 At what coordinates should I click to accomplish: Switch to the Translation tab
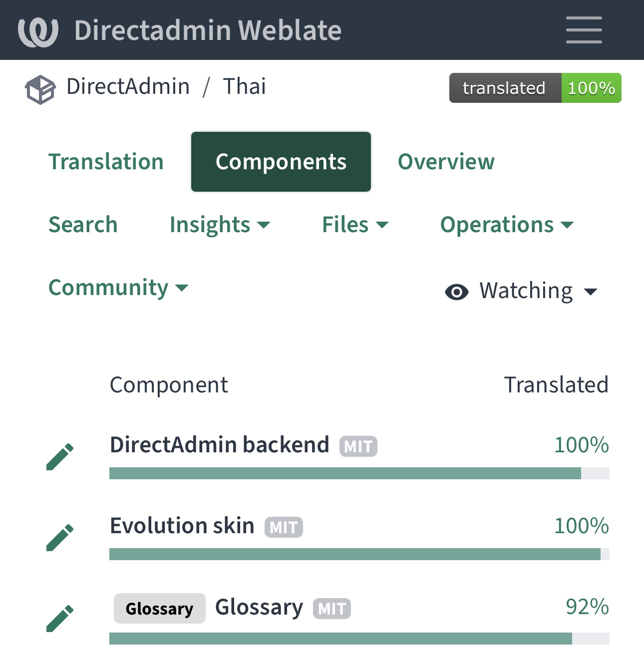pos(106,162)
